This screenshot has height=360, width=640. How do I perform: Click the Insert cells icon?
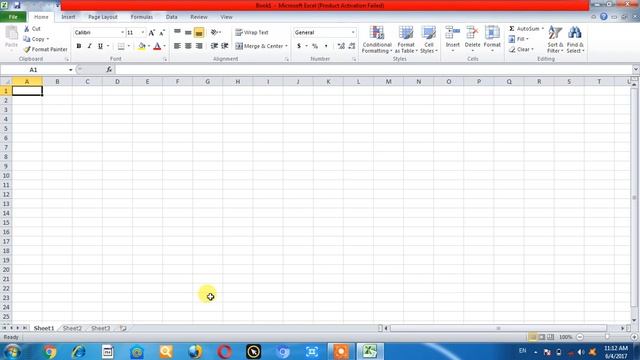point(453,33)
